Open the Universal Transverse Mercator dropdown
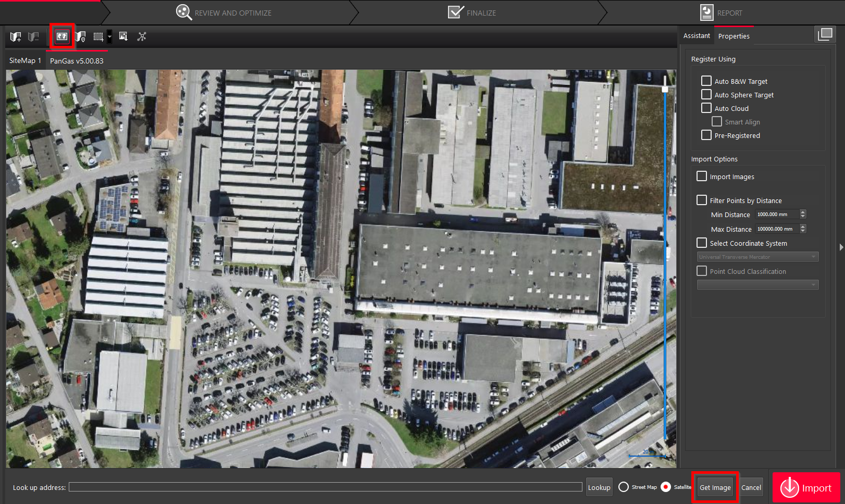The width and height of the screenshot is (845, 504). (x=757, y=257)
